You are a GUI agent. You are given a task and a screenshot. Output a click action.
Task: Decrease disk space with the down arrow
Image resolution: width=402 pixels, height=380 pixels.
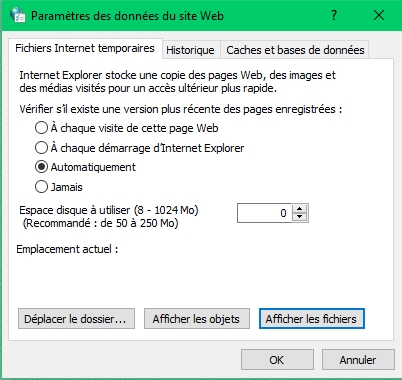tap(300, 217)
